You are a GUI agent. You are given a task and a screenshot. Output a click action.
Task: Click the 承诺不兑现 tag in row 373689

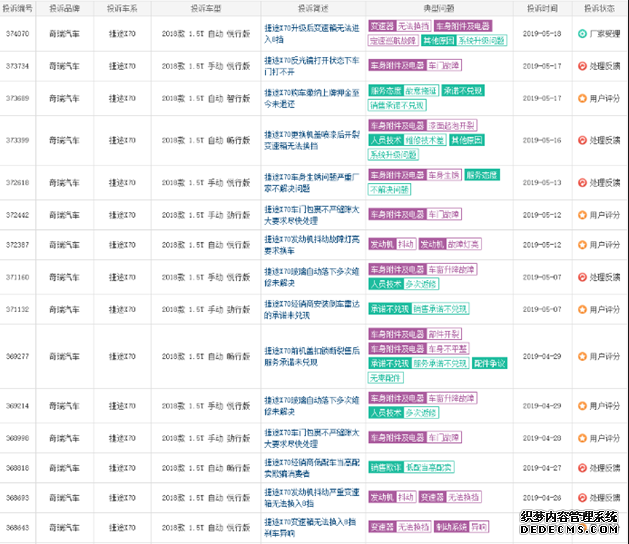[463, 91]
